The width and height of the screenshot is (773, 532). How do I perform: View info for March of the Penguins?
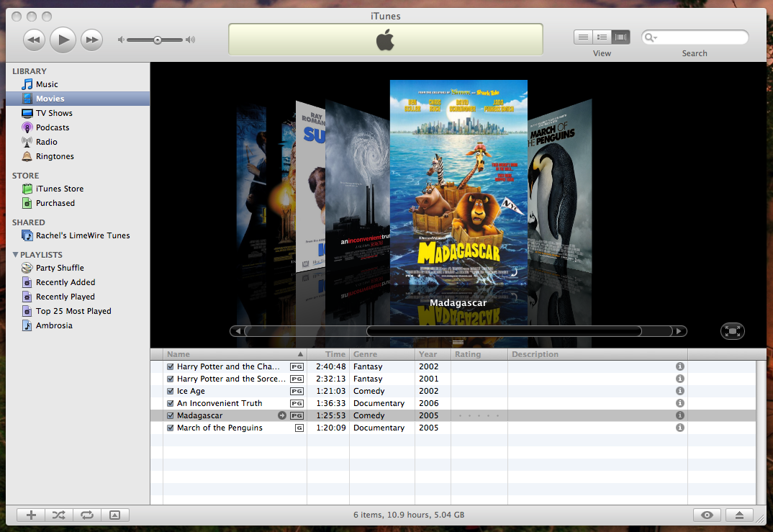(679, 428)
